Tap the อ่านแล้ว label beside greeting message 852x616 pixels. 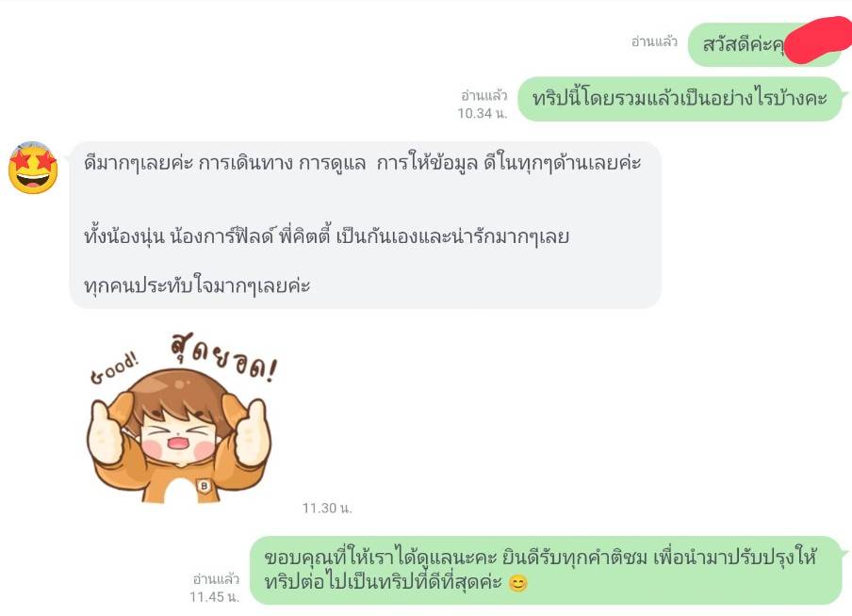pos(654,41)
